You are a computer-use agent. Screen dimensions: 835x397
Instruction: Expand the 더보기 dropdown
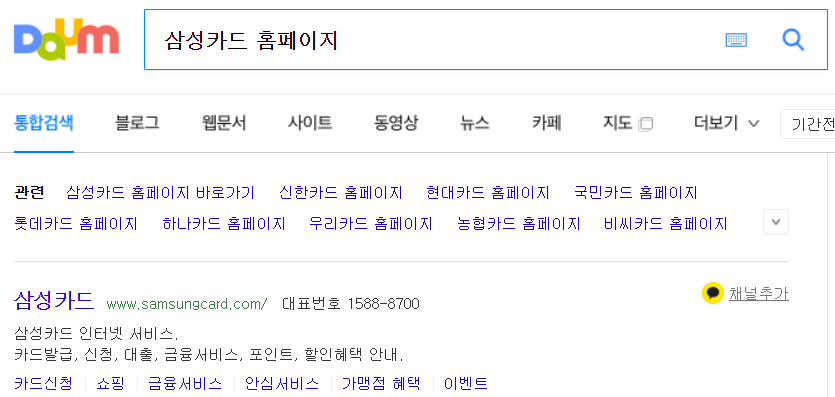pyautogui.click(x=726, y=123)
